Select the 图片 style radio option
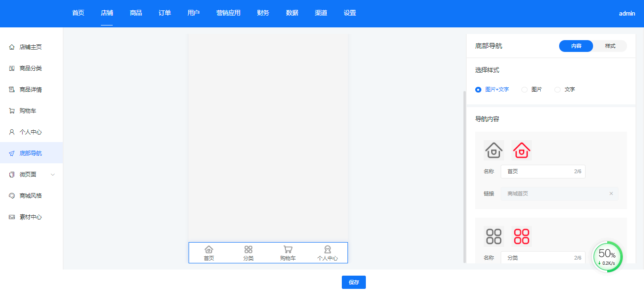Screen dimensions: 644x295 (524, 90)
